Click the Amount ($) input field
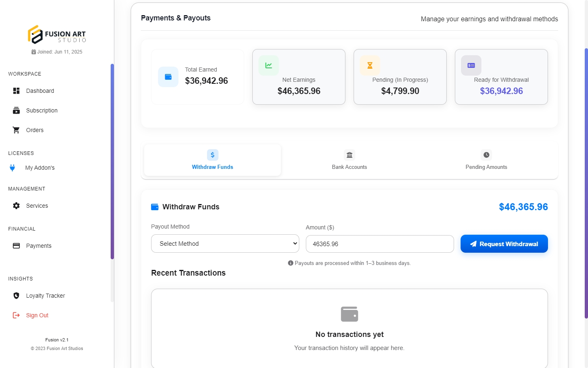This screenshot has height=368, width=588. [x=380, y=244]
